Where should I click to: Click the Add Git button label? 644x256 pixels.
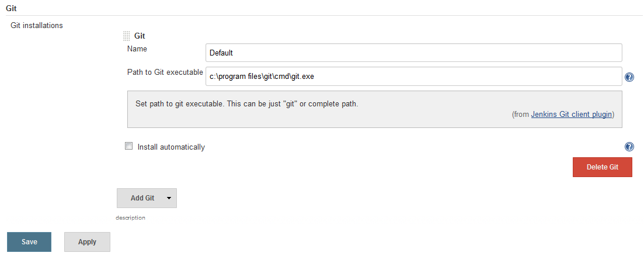142,198
